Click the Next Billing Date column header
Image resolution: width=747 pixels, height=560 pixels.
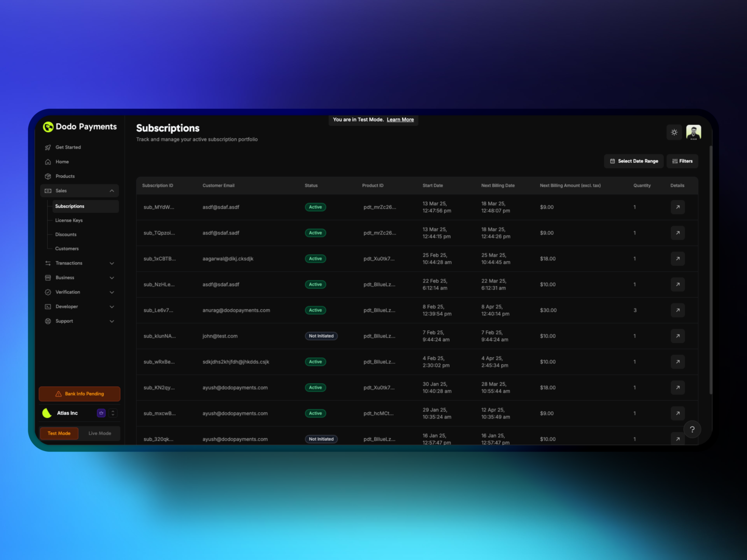(498, 186)
